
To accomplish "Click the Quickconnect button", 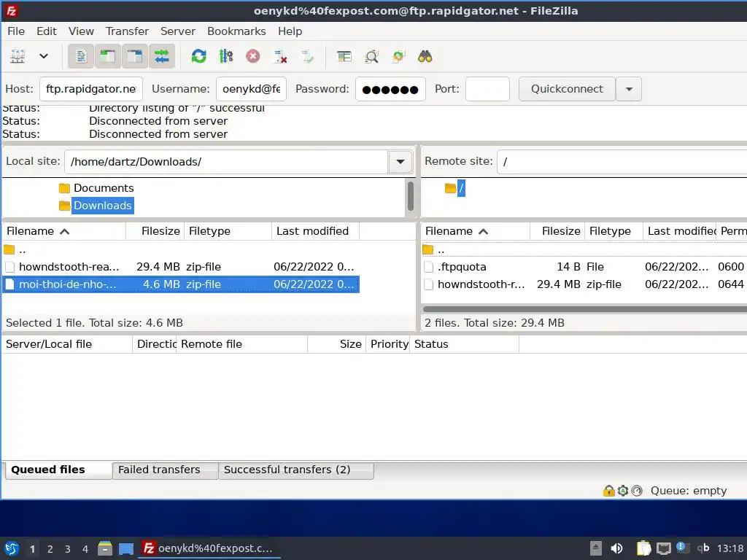I will coord(567,89).
